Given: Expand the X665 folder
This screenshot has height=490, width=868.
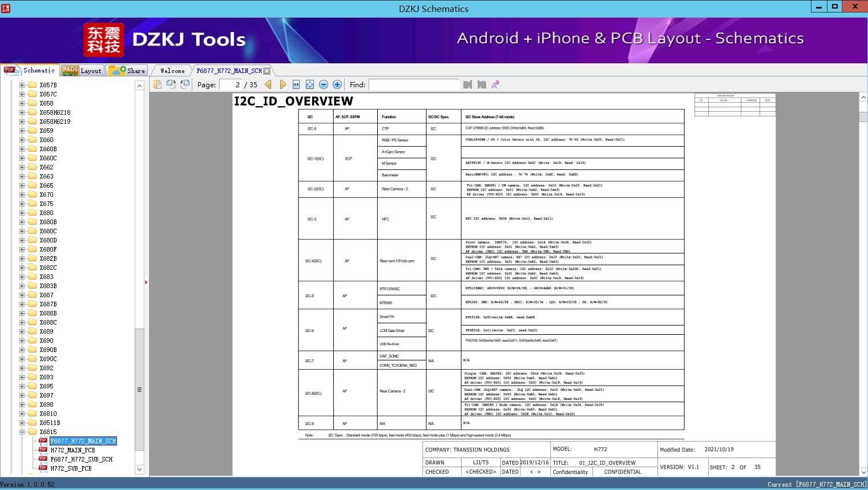Looking at the screenshot, I should (22, 185).
